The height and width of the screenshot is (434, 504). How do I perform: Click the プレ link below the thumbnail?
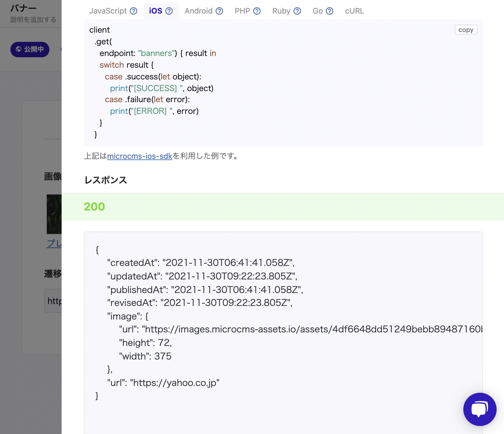[54, 243]
